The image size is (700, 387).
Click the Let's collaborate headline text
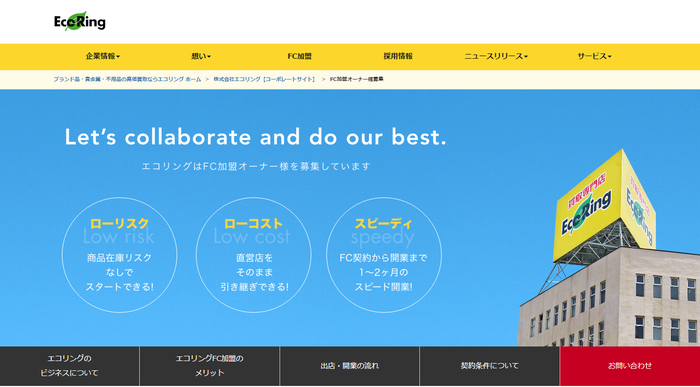(255, 137)
